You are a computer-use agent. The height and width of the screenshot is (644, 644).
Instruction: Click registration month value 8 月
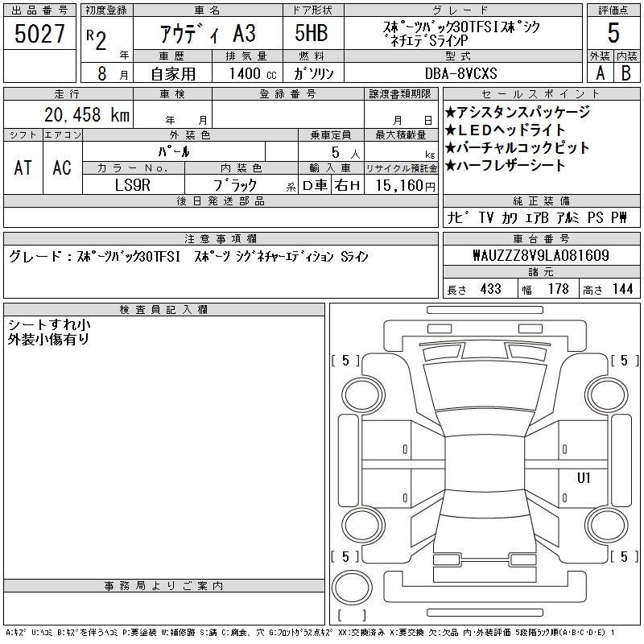point(113,73)
